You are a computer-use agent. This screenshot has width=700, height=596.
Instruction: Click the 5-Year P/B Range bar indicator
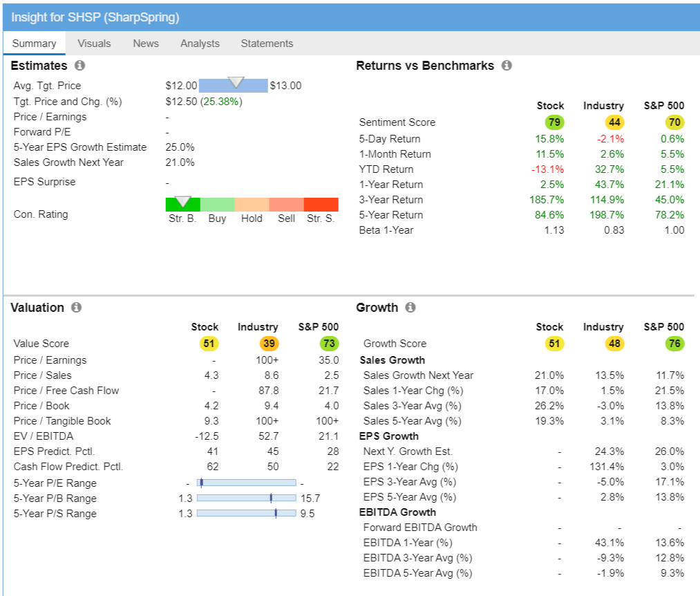tap(271, 499)
